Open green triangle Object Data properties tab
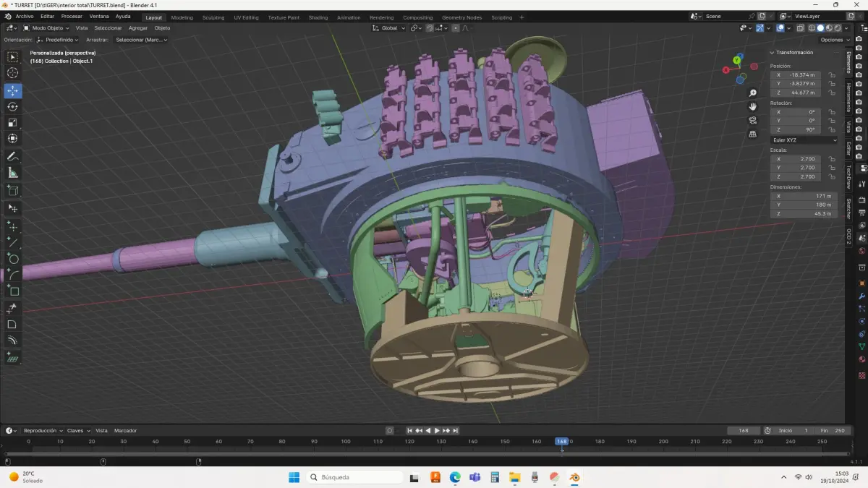The width and height of the screenshot is (868, 488). tap(861, 346)
